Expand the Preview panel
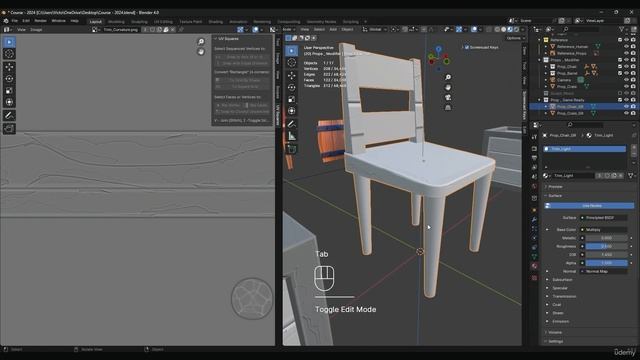Viewport: 640px width, 360px height. point(555,187)
